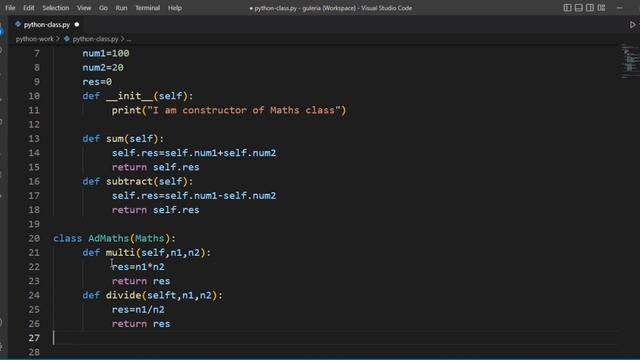Click the AdMaths class name
The image size is (640, 360).
(x=109, y=238)
